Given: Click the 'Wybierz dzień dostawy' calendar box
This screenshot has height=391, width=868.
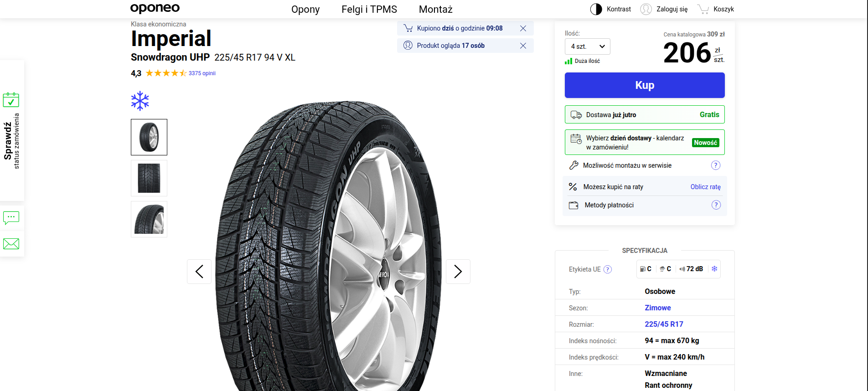Looking at the screenshot, I should [645, 143].
